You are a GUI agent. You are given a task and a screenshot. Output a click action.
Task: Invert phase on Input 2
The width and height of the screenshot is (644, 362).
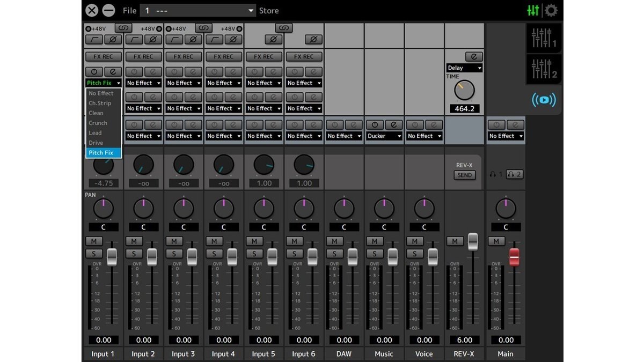click(x=153, y=40)
